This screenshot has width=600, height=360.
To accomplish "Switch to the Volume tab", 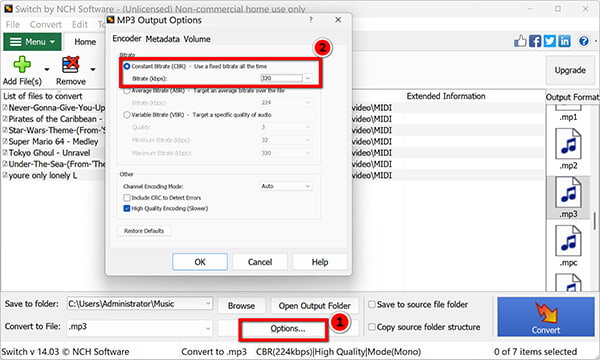I will [197, 39].
